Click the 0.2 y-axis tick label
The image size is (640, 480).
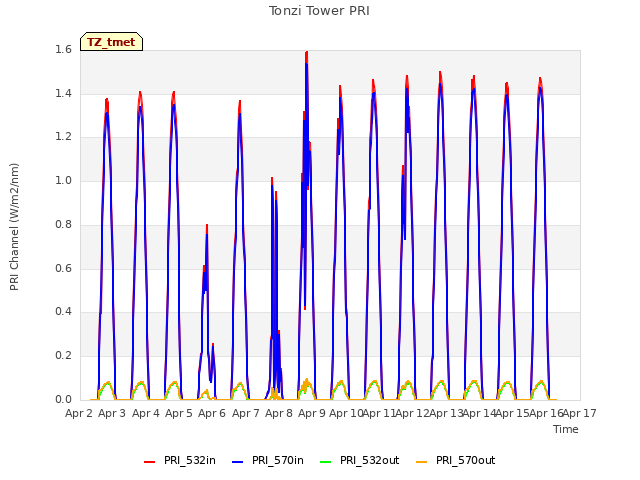[63, 356]
